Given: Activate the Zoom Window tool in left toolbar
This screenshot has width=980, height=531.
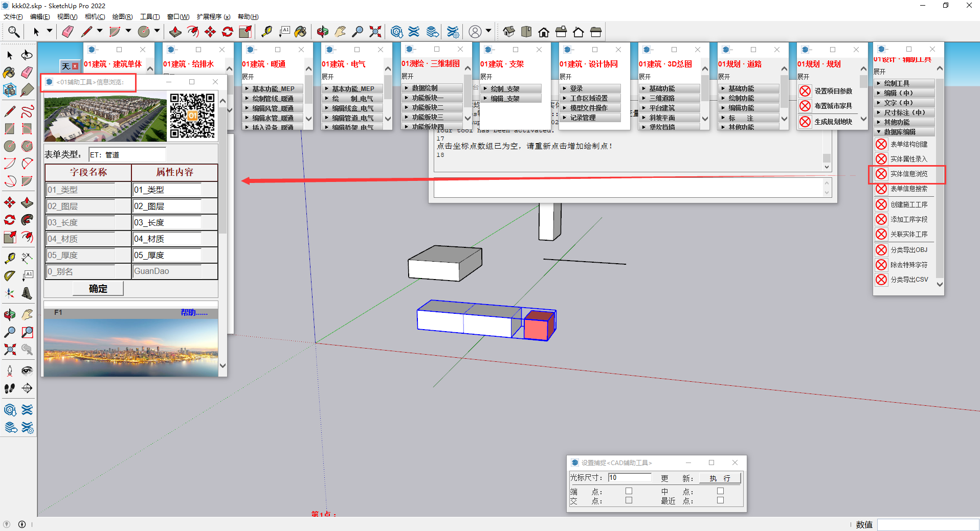Looking at the screenshot, I should point(27,332).
